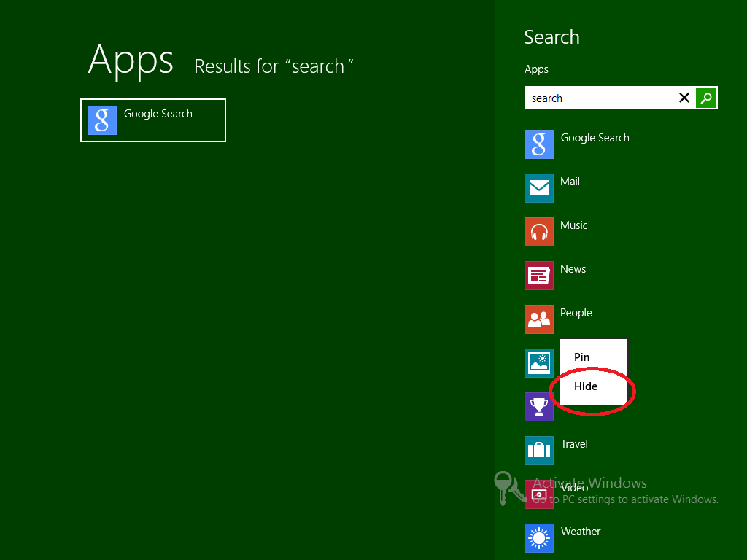Open the Video app icon
The height and width of the screenshot is (560, 747).
pyautogui.click(x=538, y=494)
